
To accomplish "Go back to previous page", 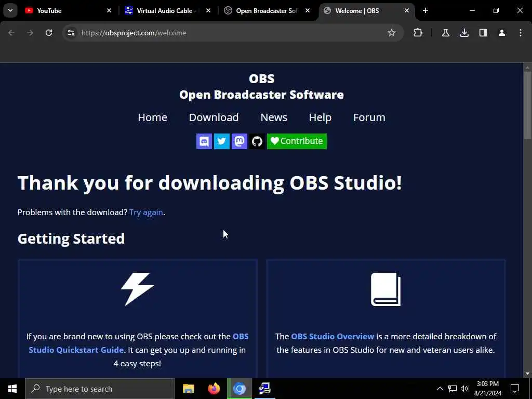I will pyautogui.click(x=11, y=33).
